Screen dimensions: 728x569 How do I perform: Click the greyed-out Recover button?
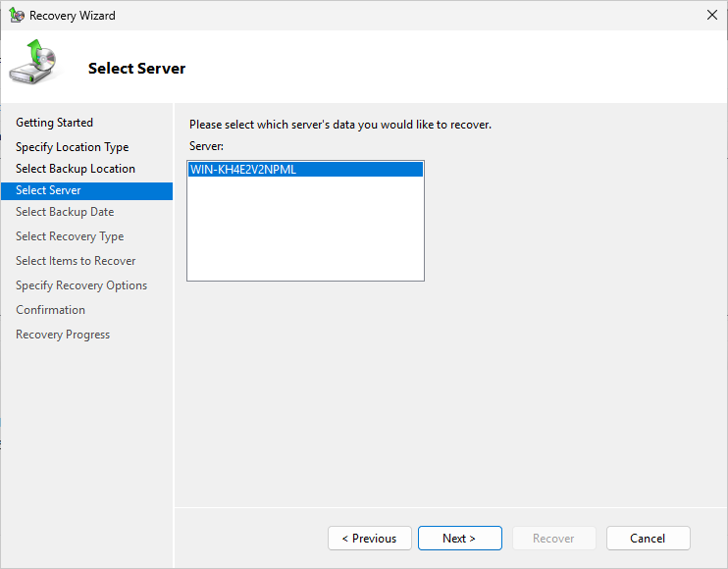pyautogui.click(x=553, y=539)
